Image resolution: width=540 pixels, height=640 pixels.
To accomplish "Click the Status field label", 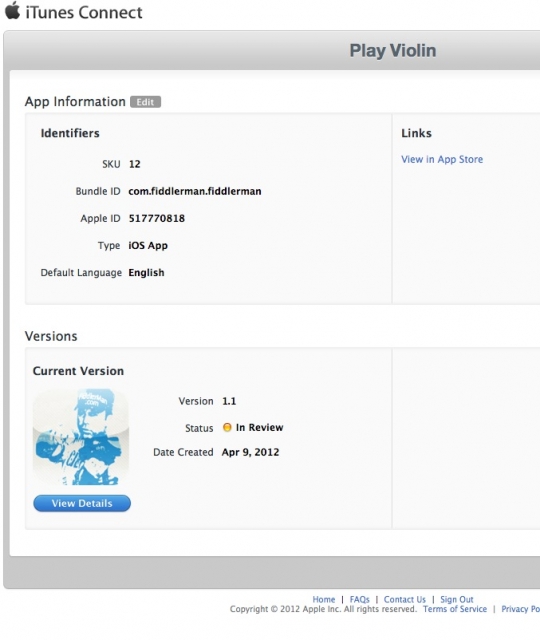I will 199,428.
